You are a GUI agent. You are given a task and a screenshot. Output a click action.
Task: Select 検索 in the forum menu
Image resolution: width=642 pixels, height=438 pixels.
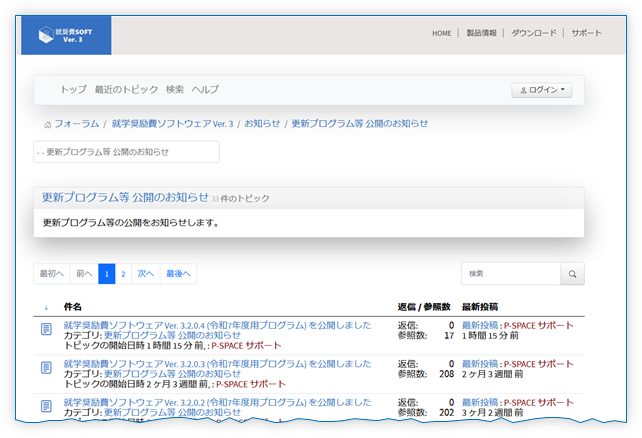tap(175, 89)
